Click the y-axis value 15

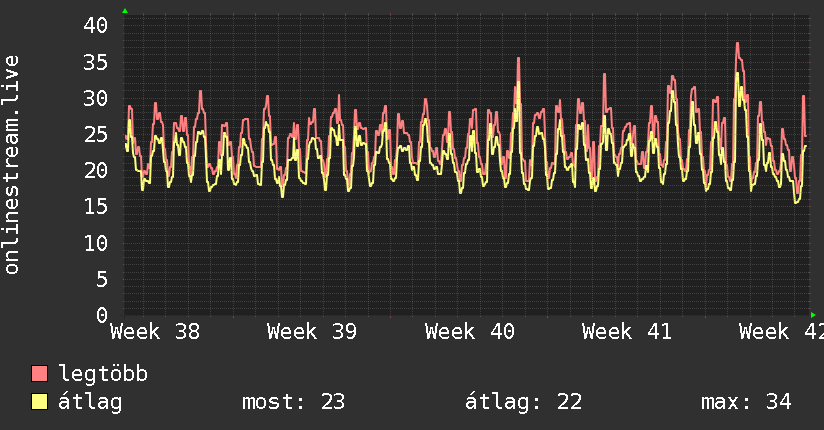pos(96,207)
